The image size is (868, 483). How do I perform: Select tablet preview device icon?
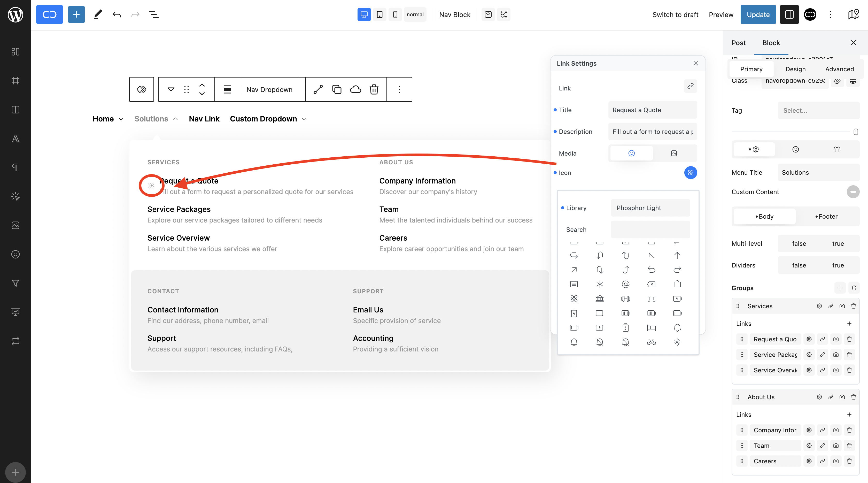coord(379,14)
